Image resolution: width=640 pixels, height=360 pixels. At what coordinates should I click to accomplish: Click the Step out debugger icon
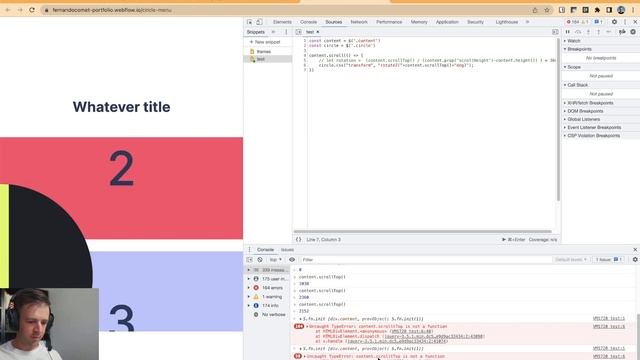coord(598,32)
